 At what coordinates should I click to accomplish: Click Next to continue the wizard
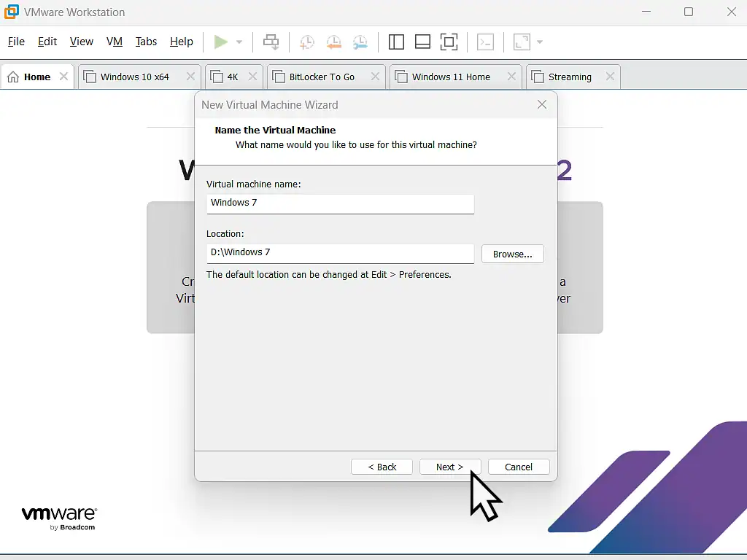tap(449, 467)
